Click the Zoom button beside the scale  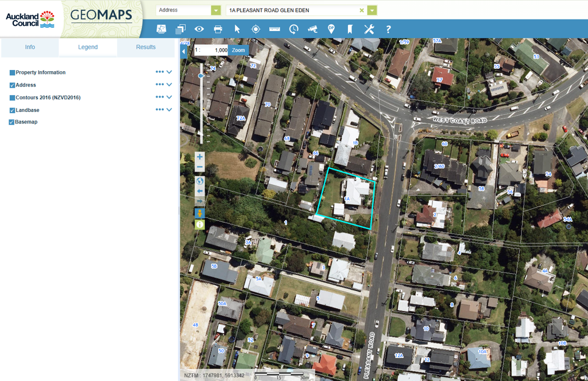pyautogui.click(x=238, y=50)
